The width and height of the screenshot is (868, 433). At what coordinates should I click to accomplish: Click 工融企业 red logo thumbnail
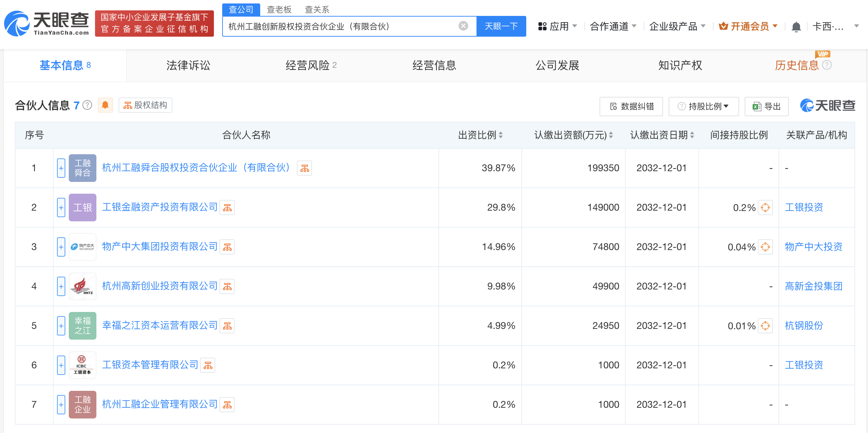coord(83,405)
